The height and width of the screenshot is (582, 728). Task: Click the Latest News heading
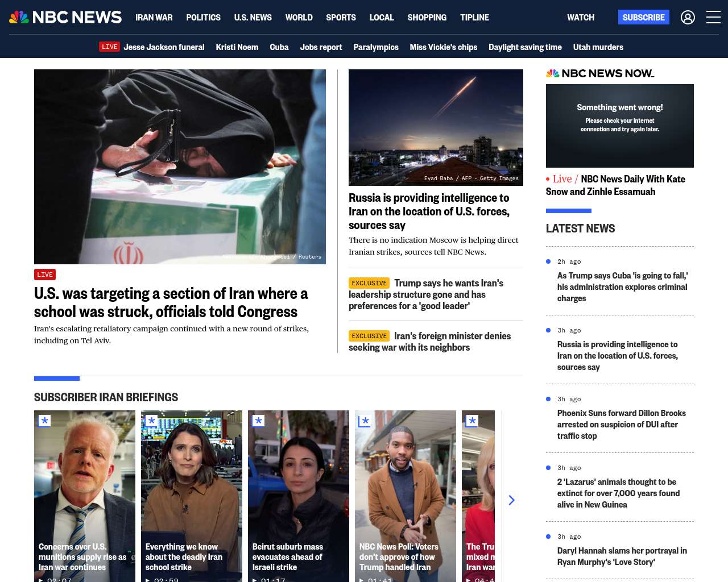coord(580,228)
